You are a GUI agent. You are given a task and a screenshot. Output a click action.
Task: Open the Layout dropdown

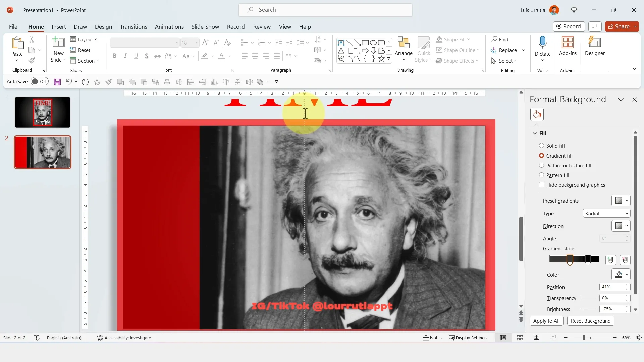[84, 39]
